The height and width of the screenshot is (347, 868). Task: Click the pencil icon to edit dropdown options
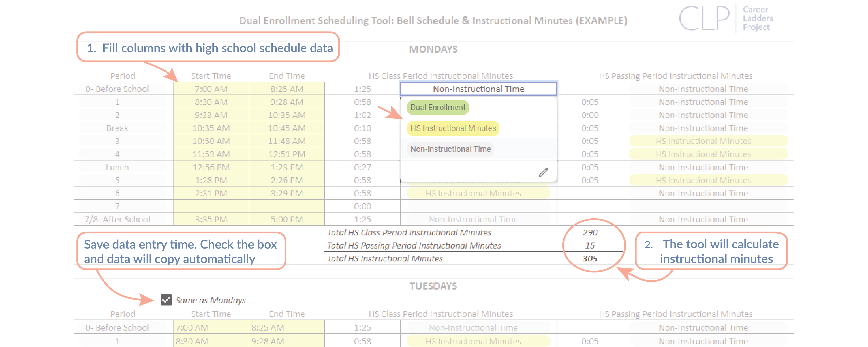[543, 172]
